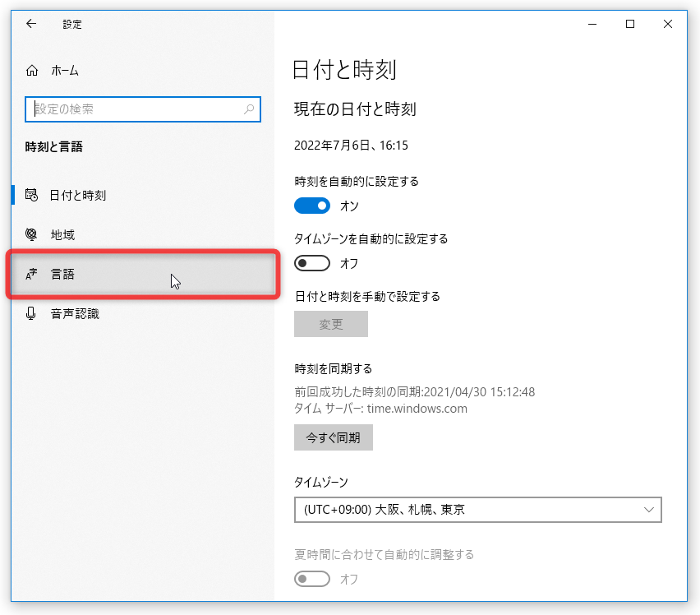700x615 pixels.
Task: Click the 今すぐ同期 button
Action: [x=334, y=437]
